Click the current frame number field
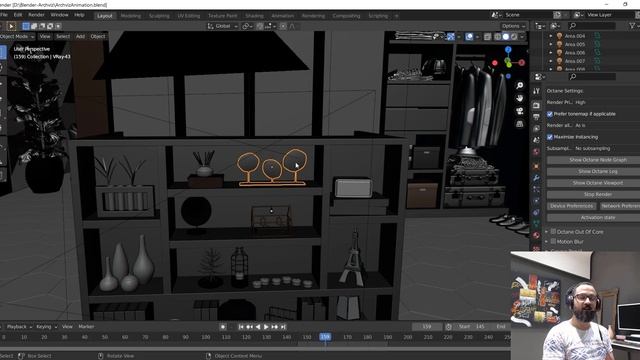640x360 pixels. [427, 327]
